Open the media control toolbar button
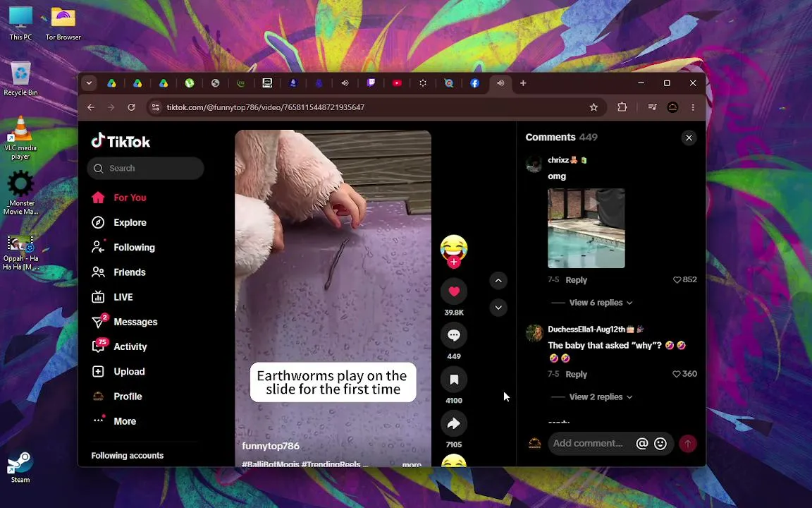The image size is (812, 508). tap(652, 107)
